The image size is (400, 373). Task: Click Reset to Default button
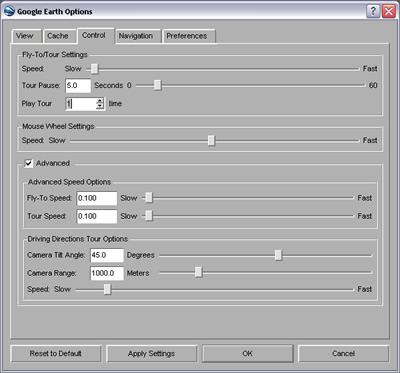[56, 354]
